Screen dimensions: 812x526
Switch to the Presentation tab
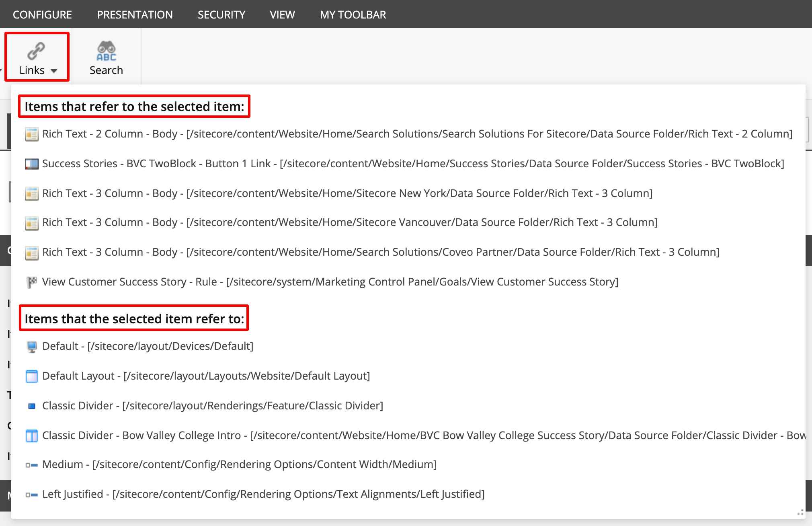[x=135, y=15]
